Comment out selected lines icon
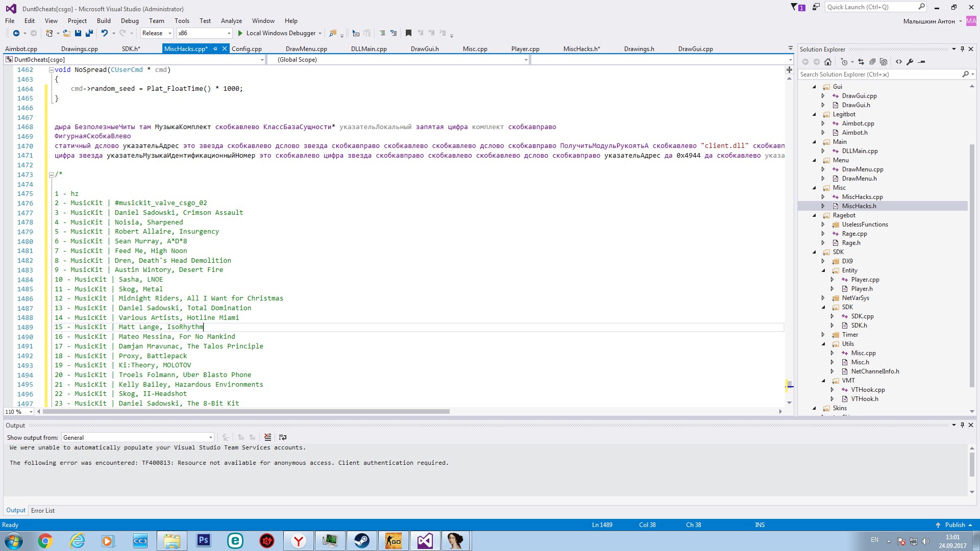Image resolution: width=980 pixels, height=551 pixels. click(382, 33)
